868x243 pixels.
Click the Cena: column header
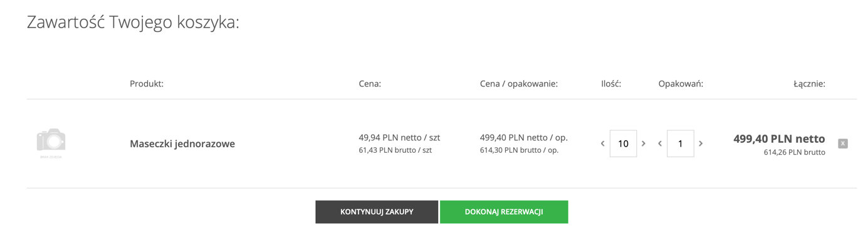(370, 83)
